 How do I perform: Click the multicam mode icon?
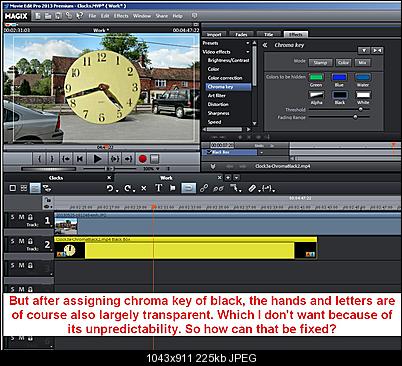click(x=47, y=188)
